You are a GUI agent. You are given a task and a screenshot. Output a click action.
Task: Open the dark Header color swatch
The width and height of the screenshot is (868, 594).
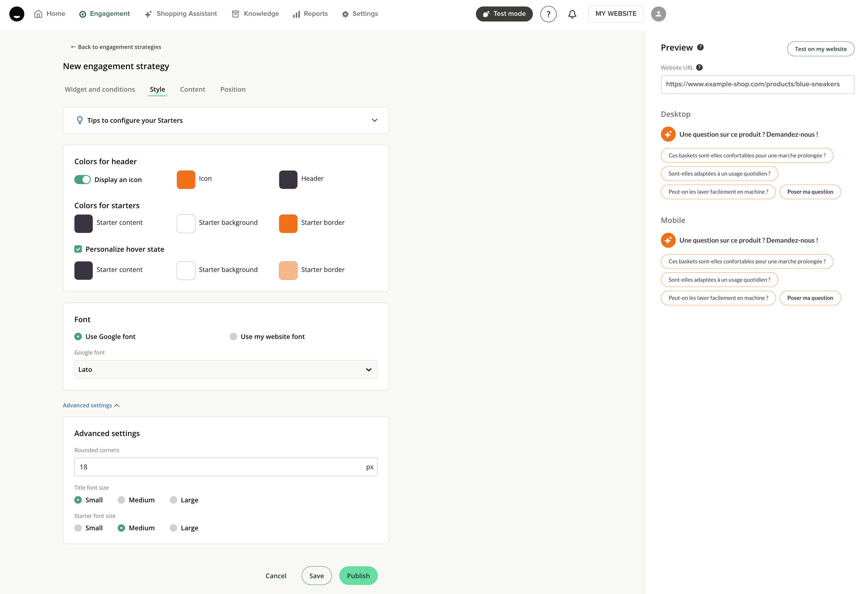coord(288,180)
